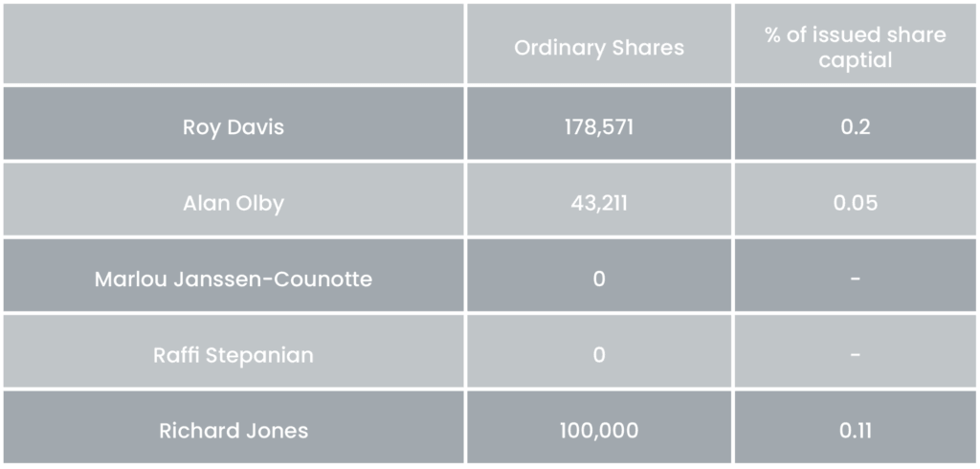Select the Marlou Janssen-Counotte name cell

click(x=234, y=279)
